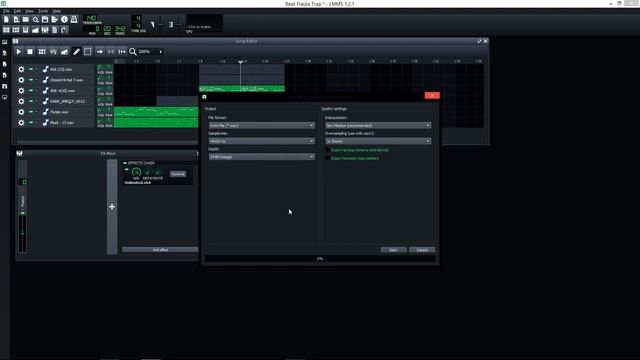Enable Export between loop markers checkbox
Image resolution: width=640 pixels, height=360 pixels.
click(328, 158)
